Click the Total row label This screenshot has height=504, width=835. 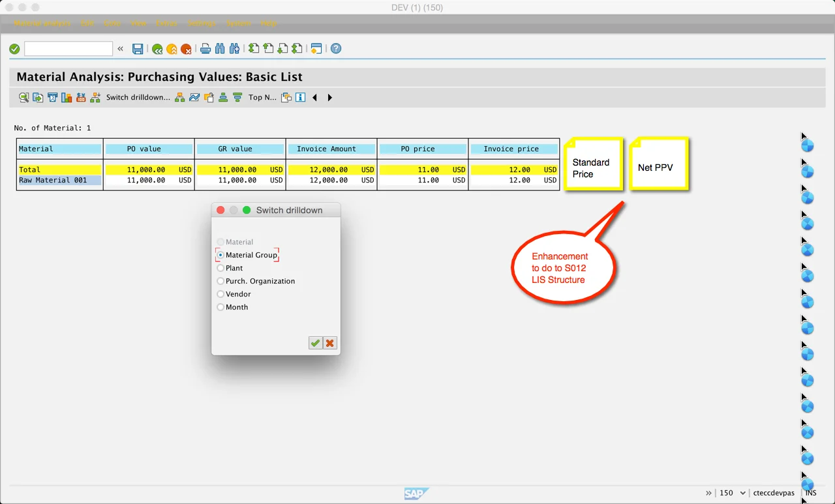tap(29, 170)
